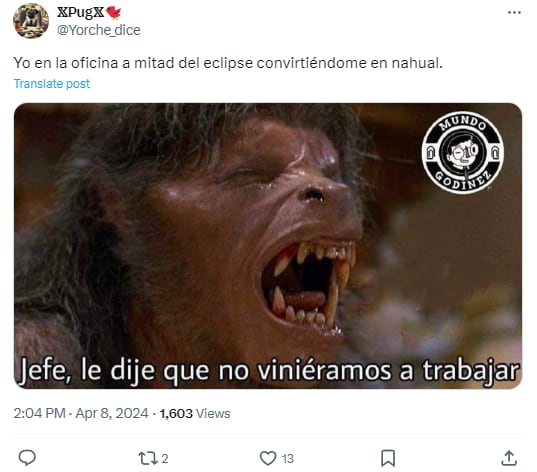Open the XPugX profile avatar
Image resolution: width=537 pixels, height=472 pixels.
click(31, 21)
